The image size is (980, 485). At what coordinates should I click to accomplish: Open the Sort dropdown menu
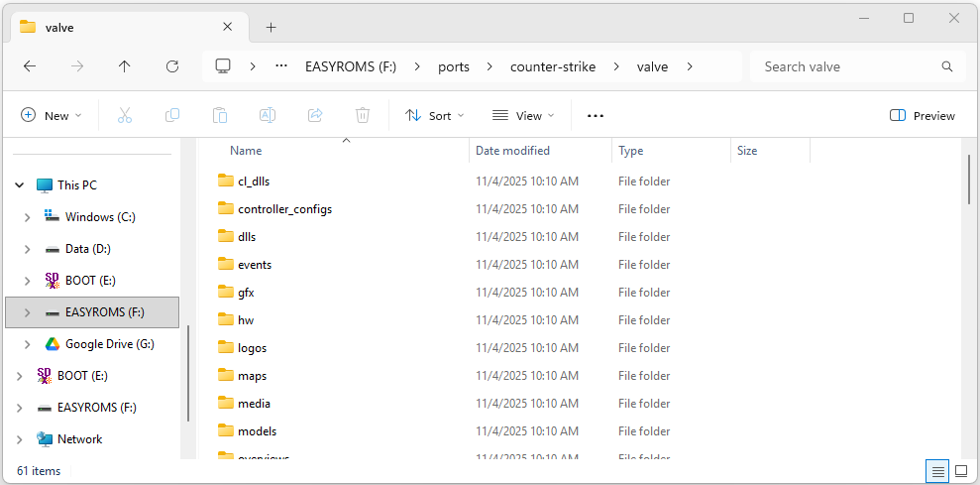click(x=435, y=116)
